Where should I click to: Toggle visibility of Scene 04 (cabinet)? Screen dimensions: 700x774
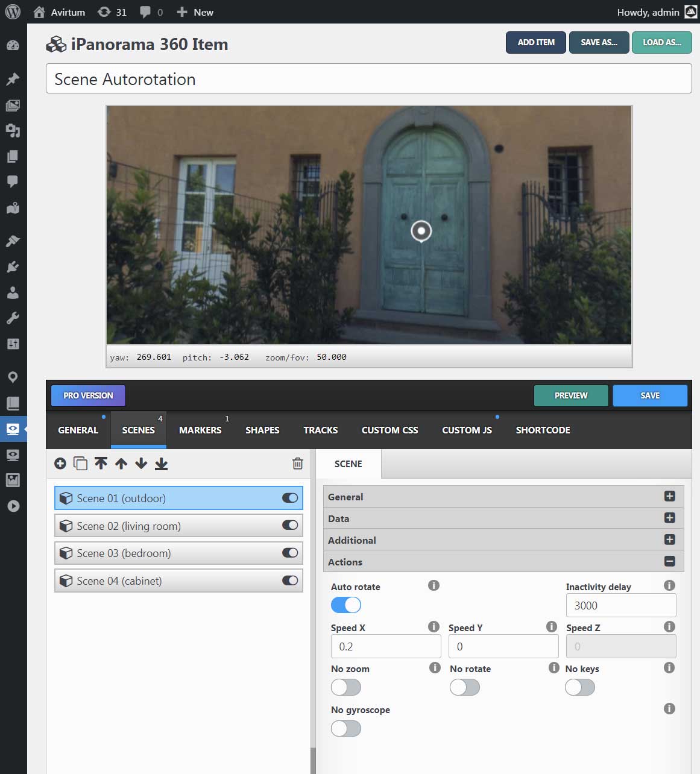pos(290,580)
